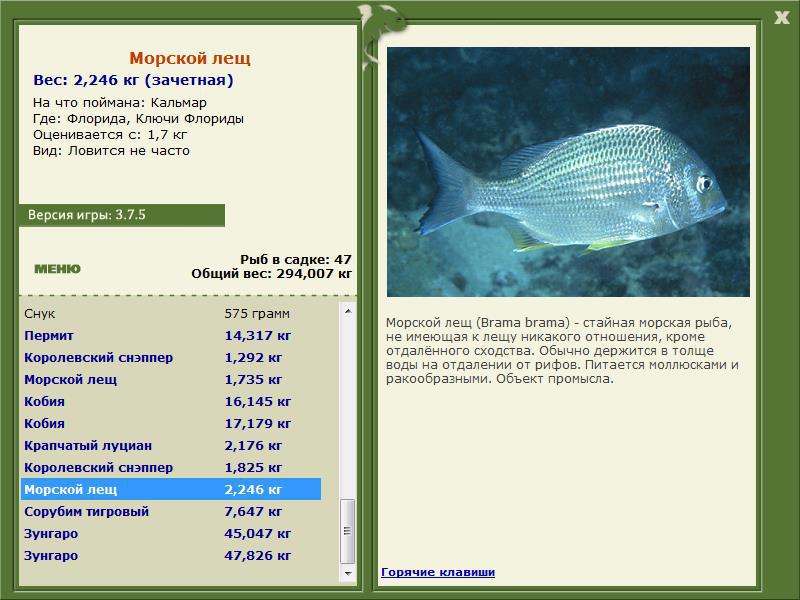Click the scroll down arrow of fish list

[348, 573]
